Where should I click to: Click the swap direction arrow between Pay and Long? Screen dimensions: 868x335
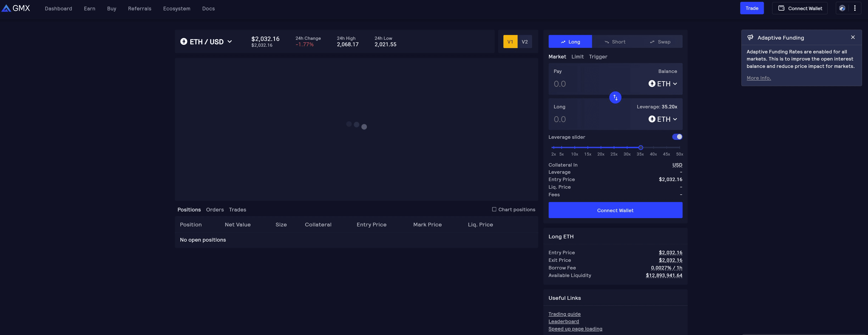[615, 98]
